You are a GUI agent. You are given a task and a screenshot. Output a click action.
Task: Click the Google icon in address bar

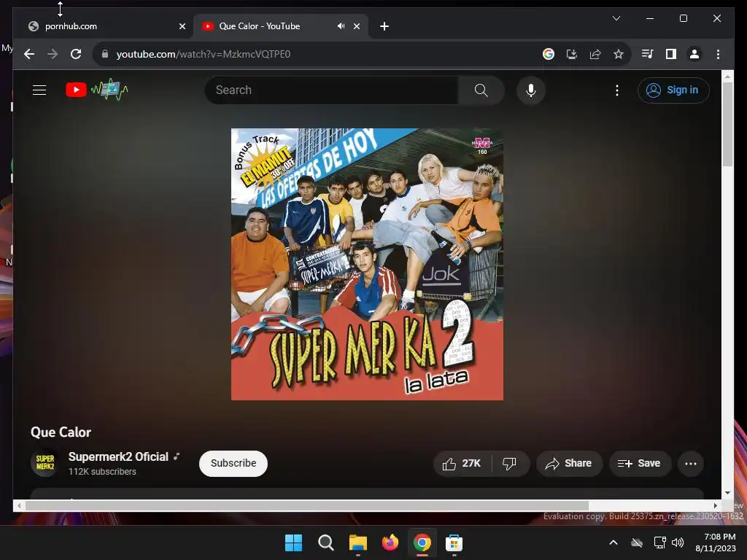(x=549, y=54)
